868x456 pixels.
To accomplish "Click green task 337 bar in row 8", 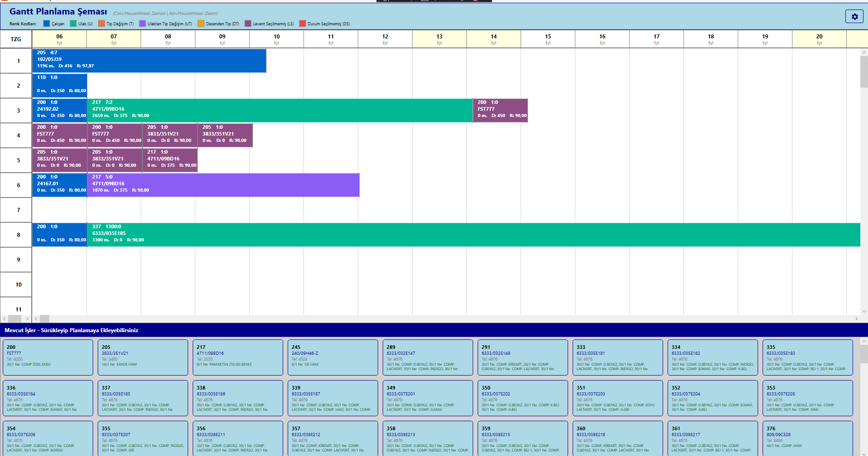I will click(473, 235).
